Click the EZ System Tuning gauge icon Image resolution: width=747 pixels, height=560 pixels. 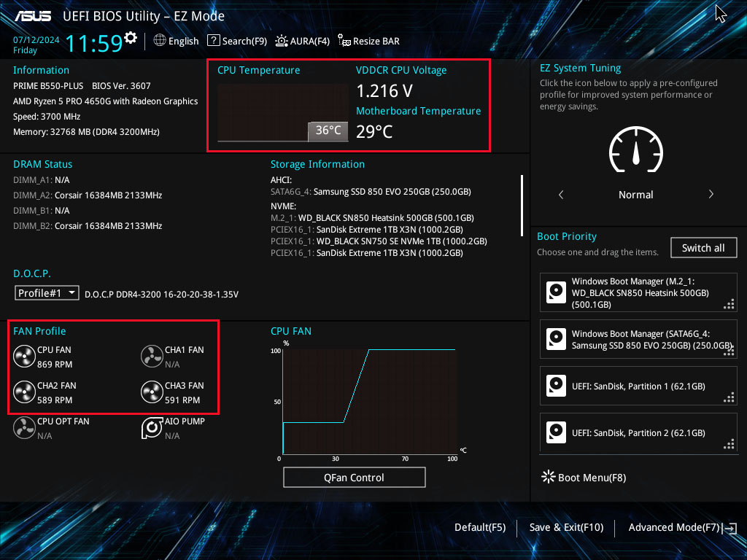(x=636, y=149)
